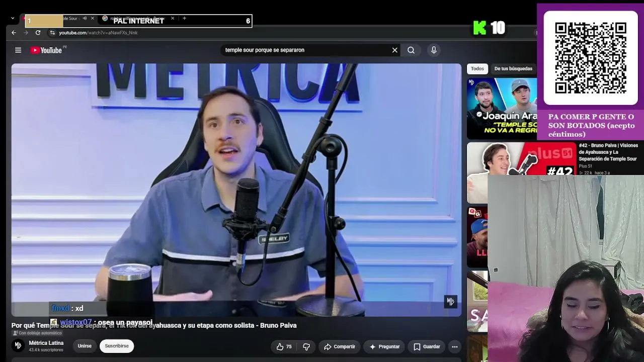644x362 pixels.
Task: Go back with the browser back arrow
Action: coord(14,33)
